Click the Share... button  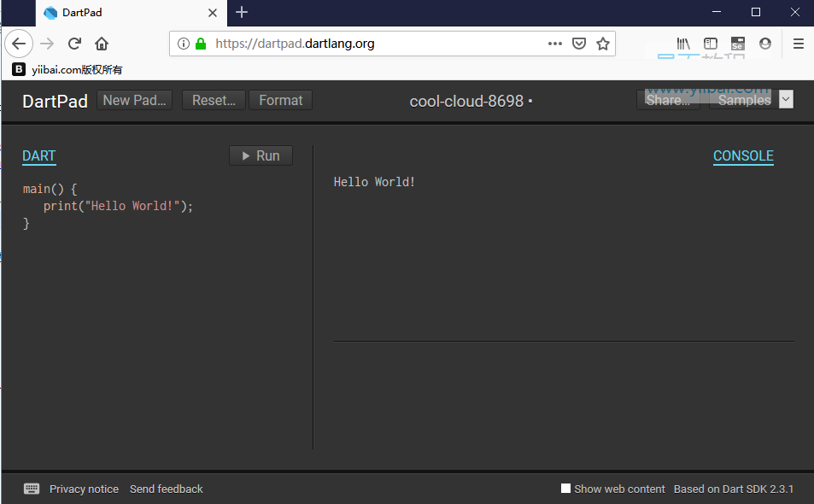point(668,100)
